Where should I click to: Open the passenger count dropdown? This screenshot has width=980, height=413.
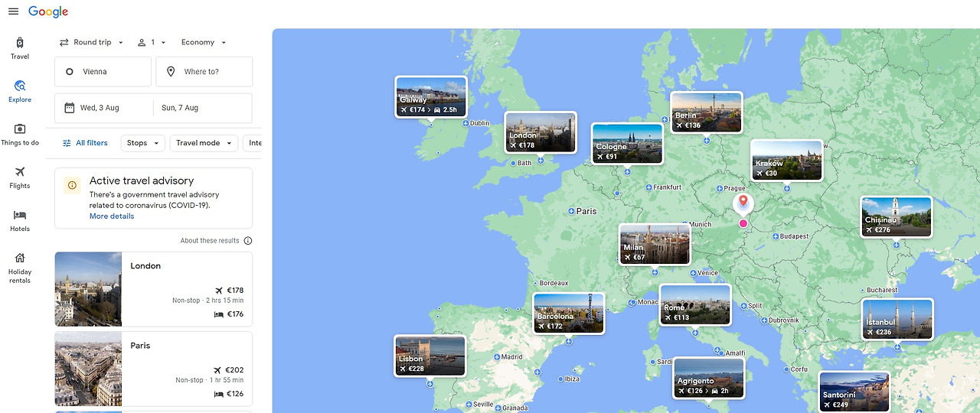(152, 43)
